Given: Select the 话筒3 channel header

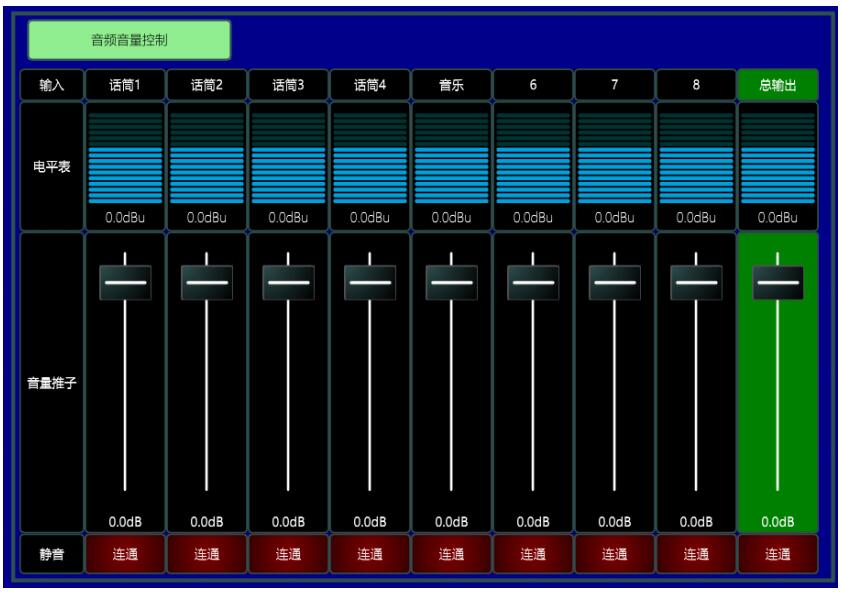Looking at the screenshot, I should point(288,85).
